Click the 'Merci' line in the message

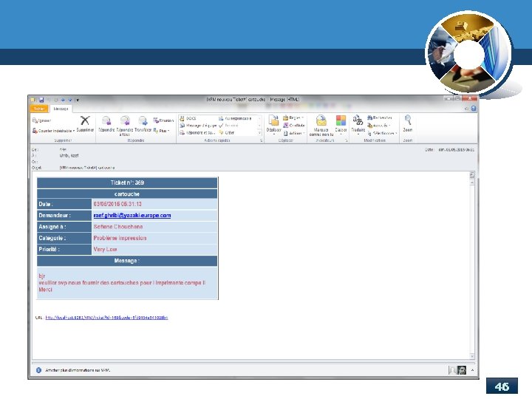45,290
